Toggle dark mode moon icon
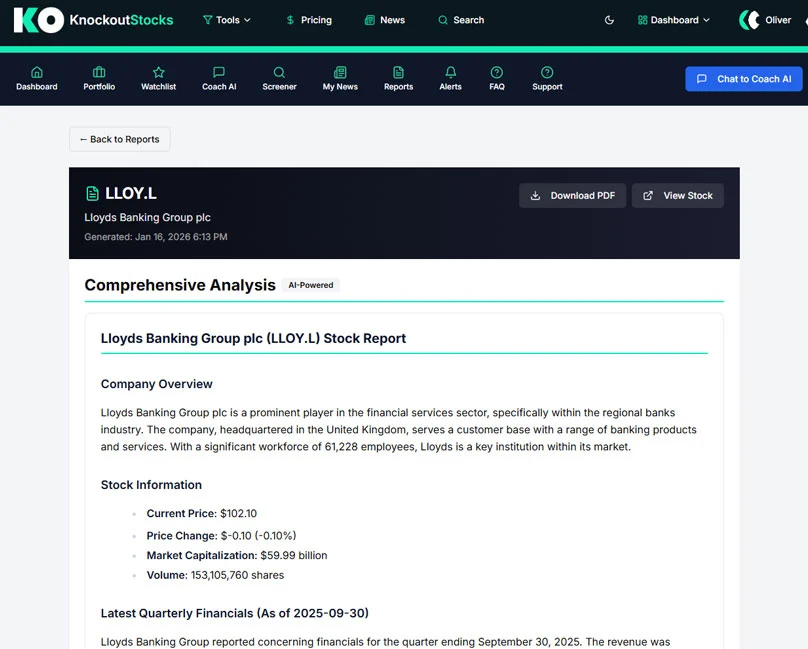This screenshot has height=649, width=808. point(610,20)
